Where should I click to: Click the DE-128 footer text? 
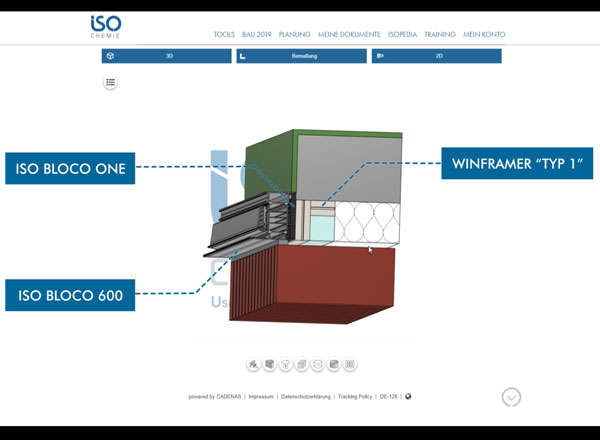[388, 397]
